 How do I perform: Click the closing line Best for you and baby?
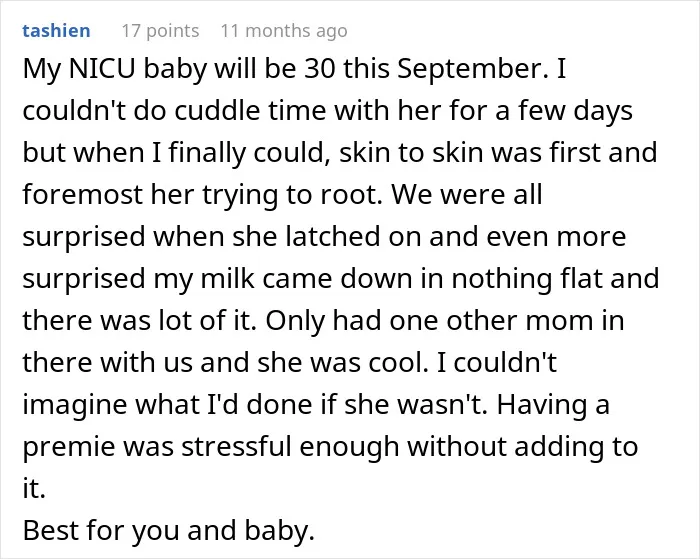point(169,531)
